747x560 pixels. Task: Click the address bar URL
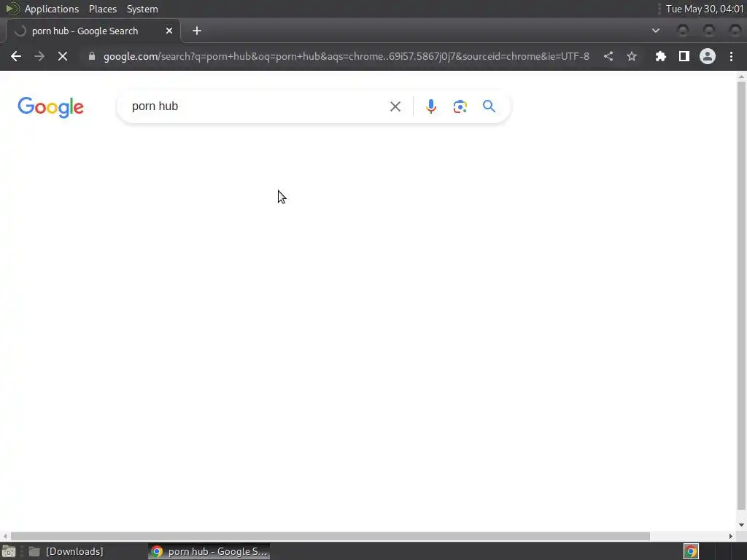tap(347, 56)
